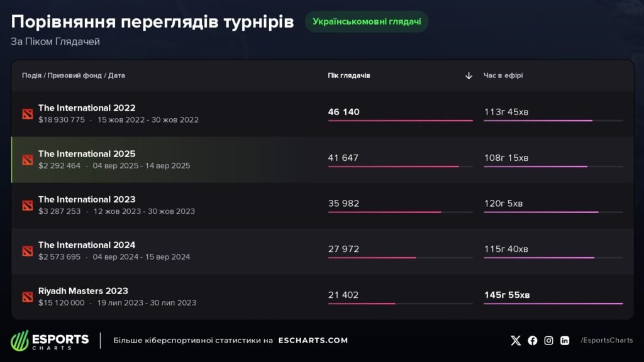Click the airtime bar for 145г 55хв
Image resolution: width=644 pixels, height=362 pixels.
553,304
